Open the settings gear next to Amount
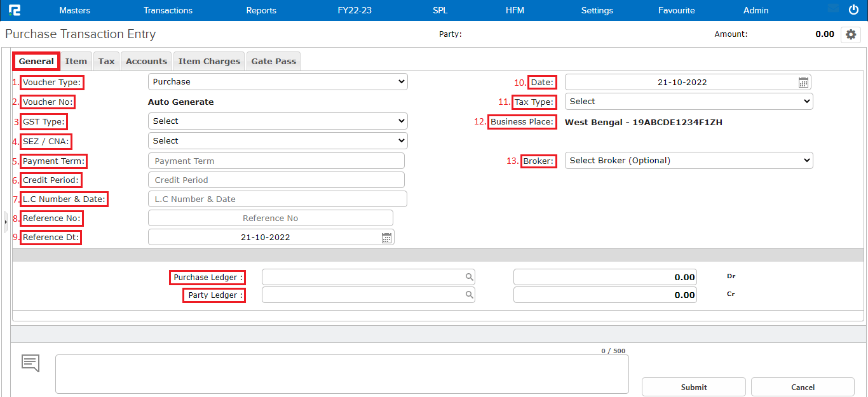 (851, 34)
